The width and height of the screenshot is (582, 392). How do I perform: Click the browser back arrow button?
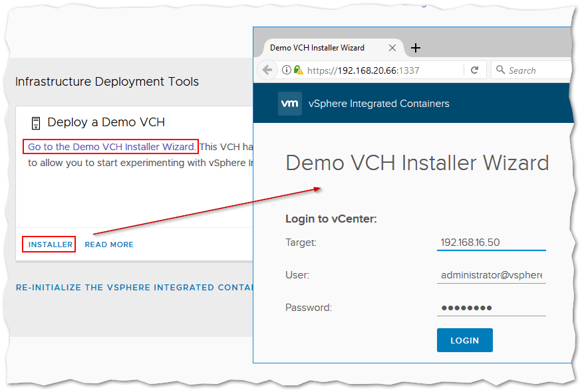pyautogui.click(x=267, y=70)
